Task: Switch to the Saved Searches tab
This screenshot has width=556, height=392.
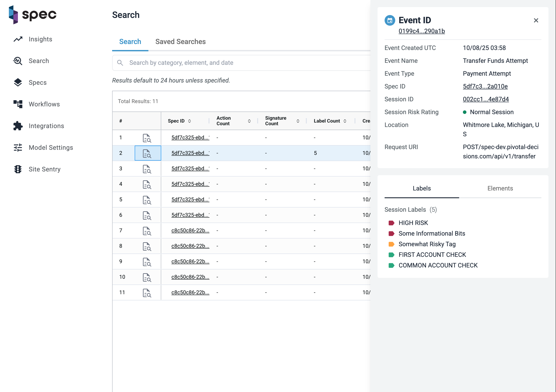Action: [180, 42]
